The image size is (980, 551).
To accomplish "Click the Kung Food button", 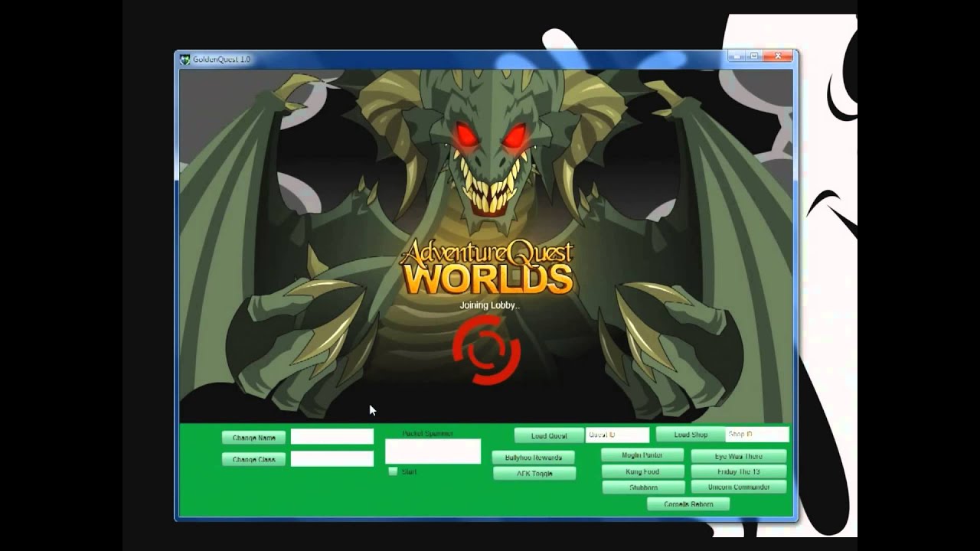I will [x=642, y=471].
